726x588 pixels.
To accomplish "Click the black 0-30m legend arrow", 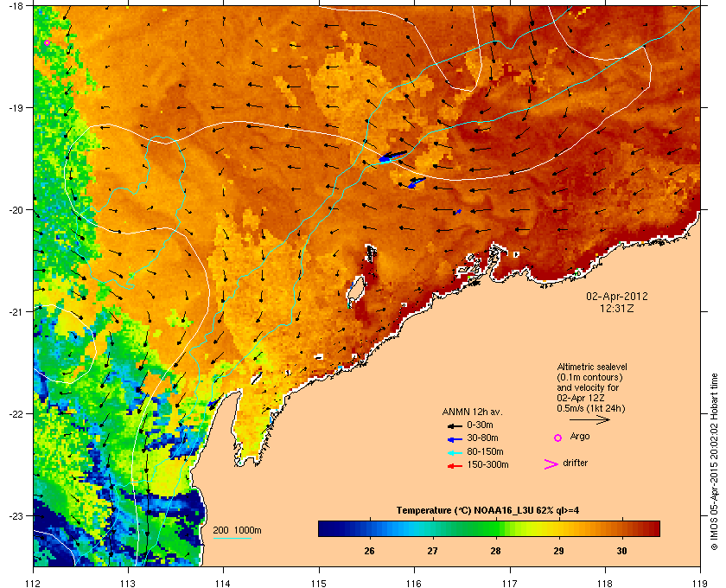I will pos(455,425).
